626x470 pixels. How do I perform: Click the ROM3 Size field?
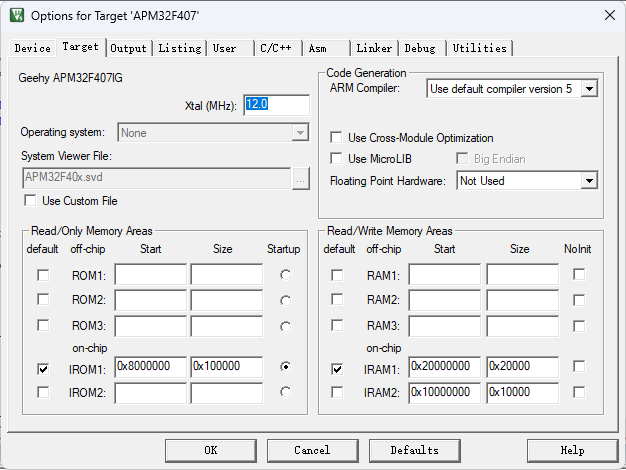[227, 326]
